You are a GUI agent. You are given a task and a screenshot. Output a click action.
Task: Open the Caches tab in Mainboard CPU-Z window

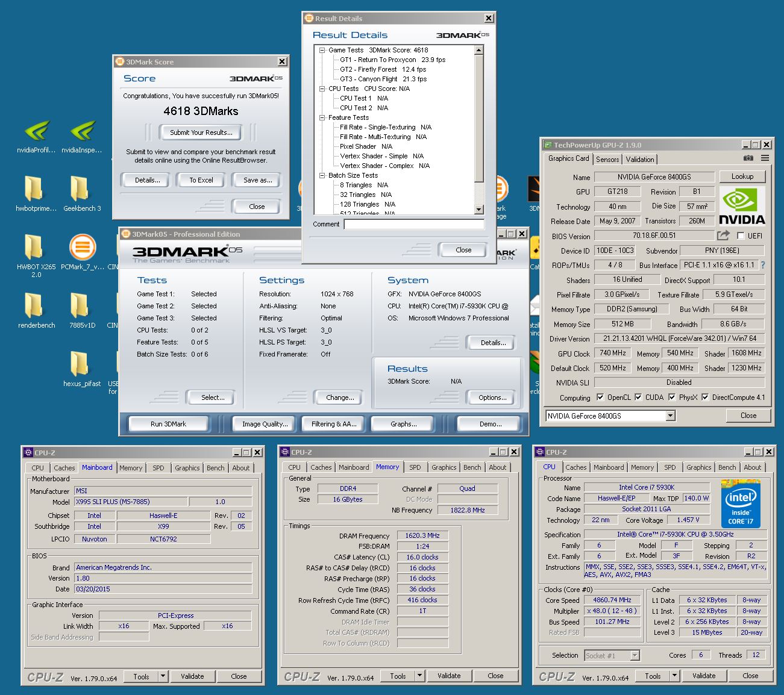pos(64,468)
